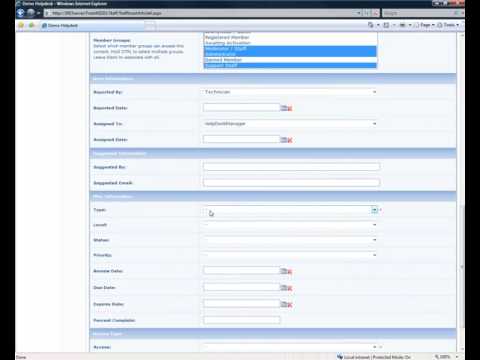Click the zoom level icon in status bar
This screenshot has width=480, height=360.
click(x=437, y=357)
